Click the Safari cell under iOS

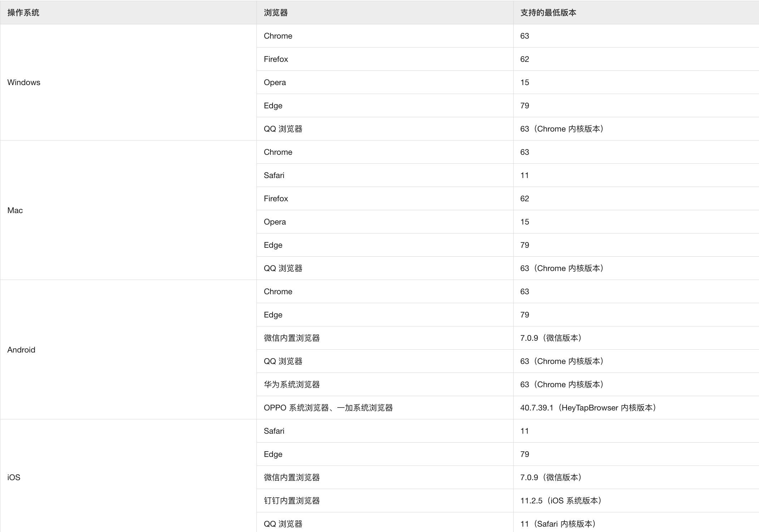274,431
